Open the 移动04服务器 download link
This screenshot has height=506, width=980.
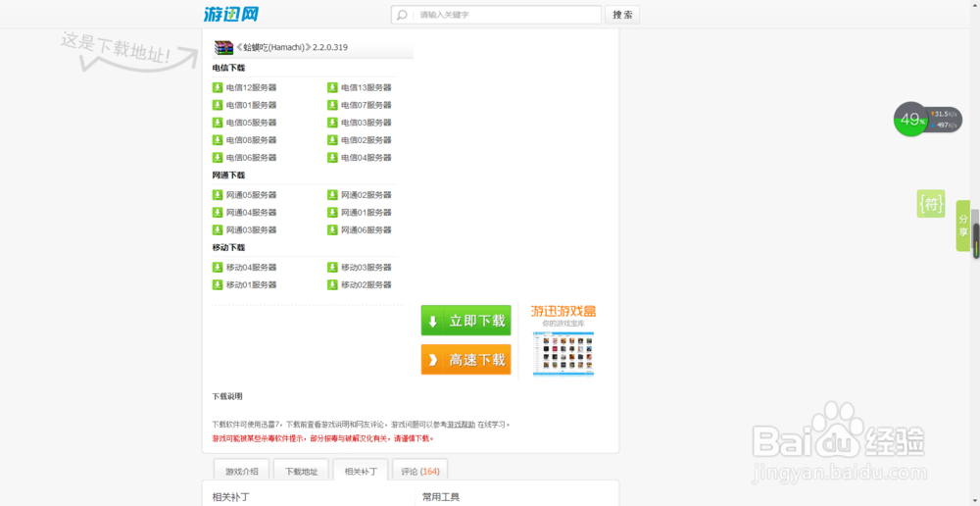pyautogui.click(x=251, y=268)
